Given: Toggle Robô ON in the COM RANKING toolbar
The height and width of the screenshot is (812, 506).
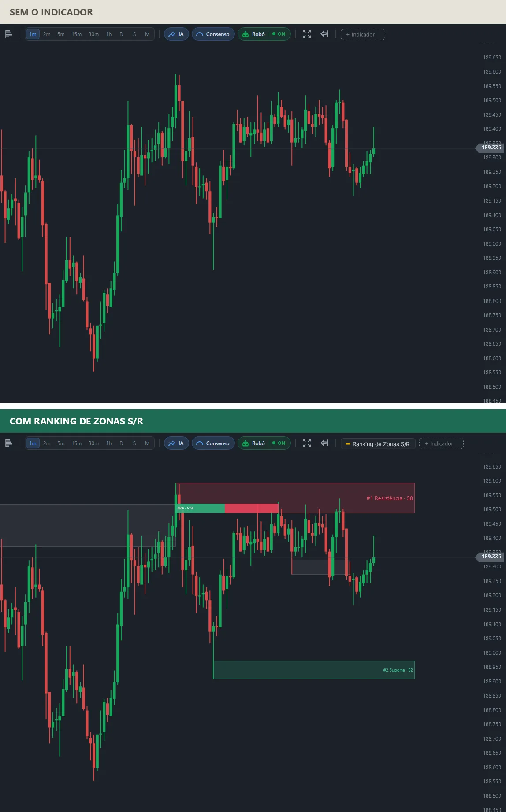Looking at the screenshot, I should [x=264, y=443].
